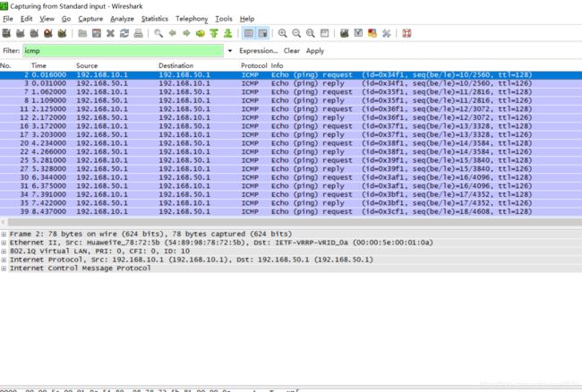Go back in packet history

(x=172, y=33)
